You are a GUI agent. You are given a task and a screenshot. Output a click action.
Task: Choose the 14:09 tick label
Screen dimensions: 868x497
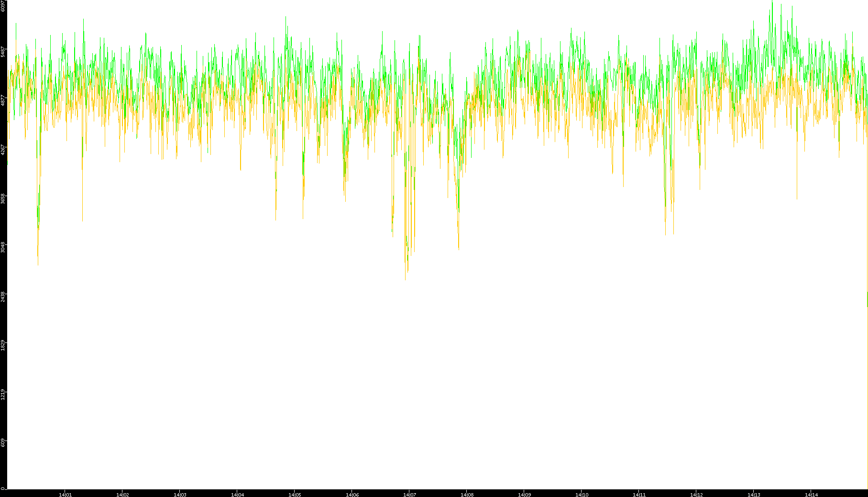[x=524, y=495]
